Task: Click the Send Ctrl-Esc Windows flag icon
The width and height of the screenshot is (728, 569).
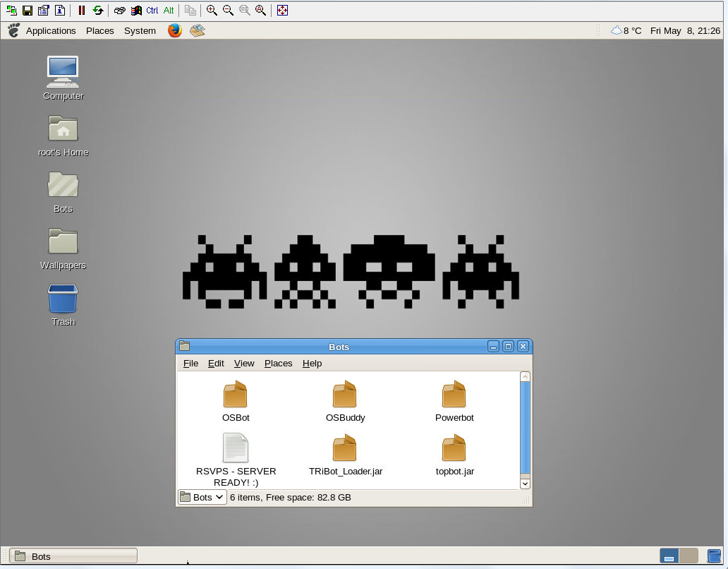Action: [136, 10]
